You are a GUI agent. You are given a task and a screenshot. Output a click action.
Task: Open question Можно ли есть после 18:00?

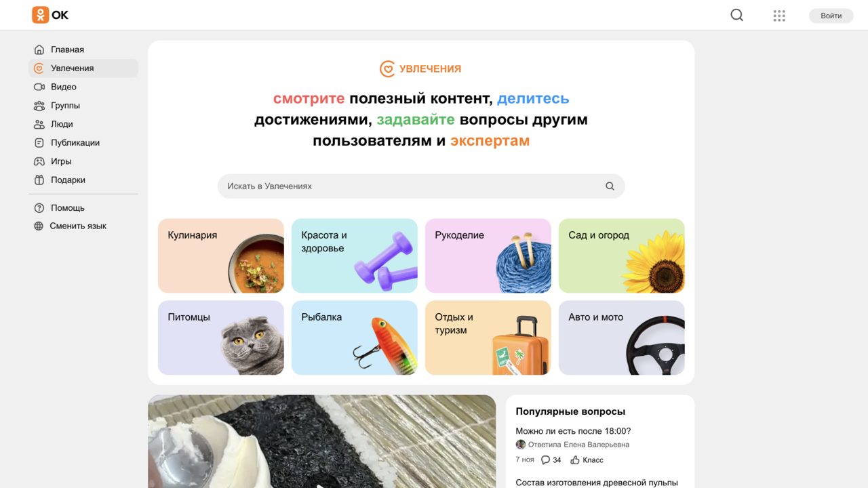573,431
